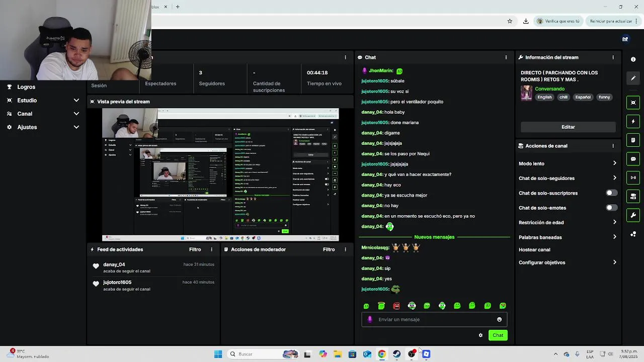Select the lightning bolt icon in right sidebar
Image resolution: width=644 pixels, height=362 pixels.
[x=633, y=122]
